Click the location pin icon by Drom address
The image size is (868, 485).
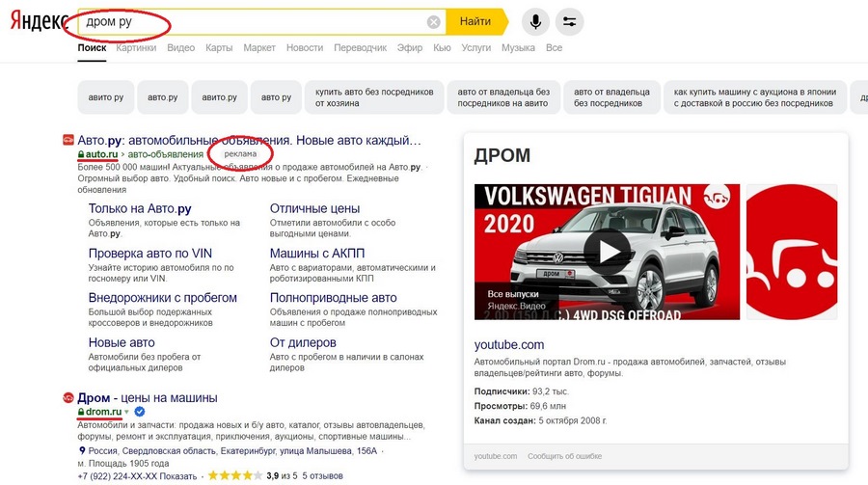coord(82,449)
